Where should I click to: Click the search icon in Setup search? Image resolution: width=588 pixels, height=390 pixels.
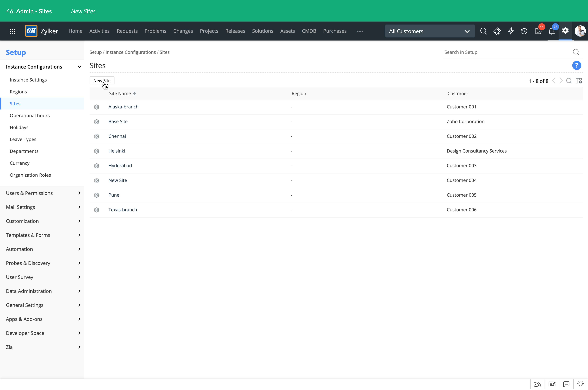(x=576, y=52)
